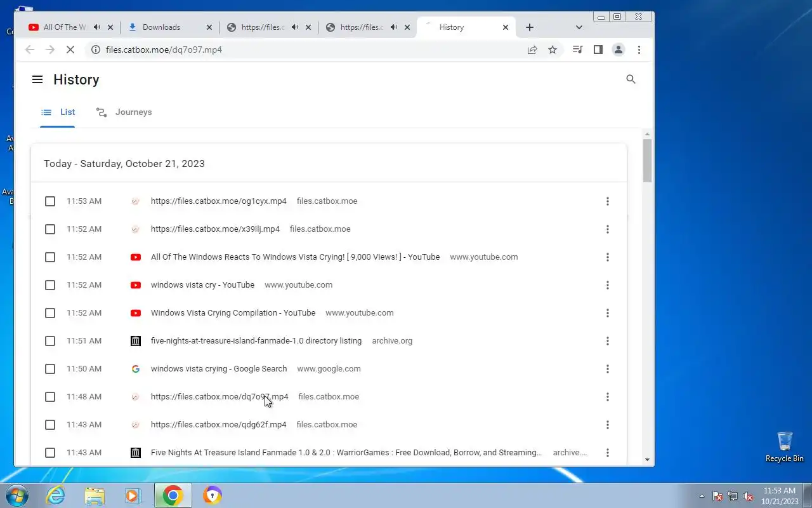Check the box for qdg62f.mp4 entry
Image resolution: width=812 pixels, height=508 pixels.
click(x=50, y=425)
